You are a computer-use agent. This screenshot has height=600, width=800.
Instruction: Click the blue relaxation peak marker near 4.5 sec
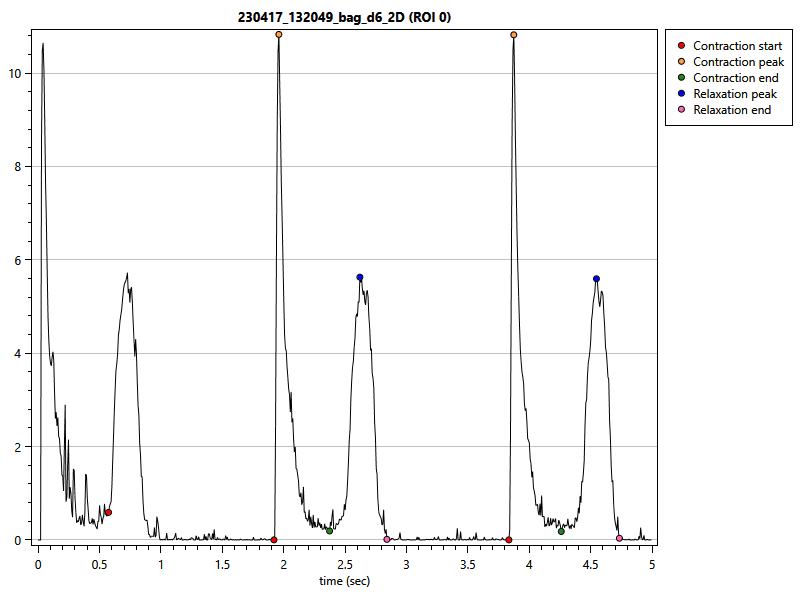point(596,279)
